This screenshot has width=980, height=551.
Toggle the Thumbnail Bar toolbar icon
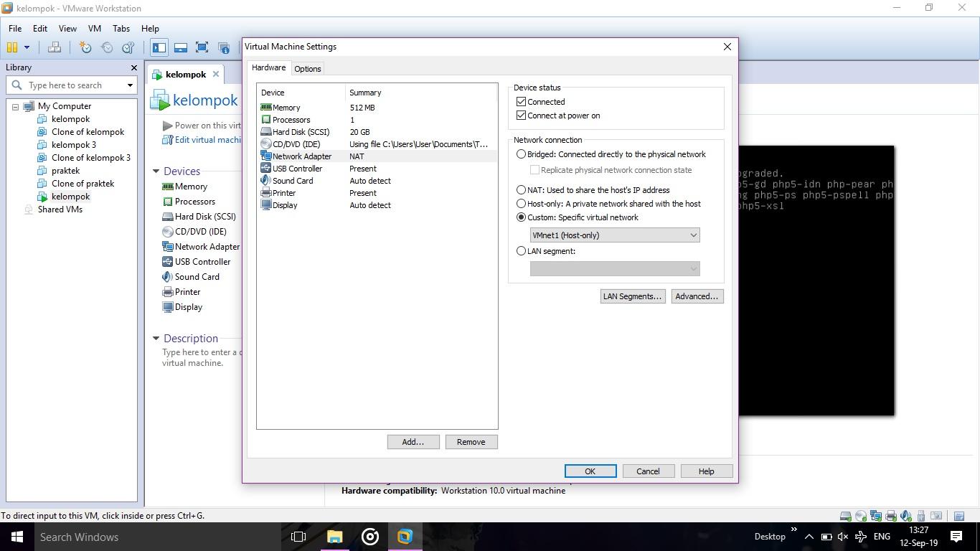[x=181, y=47]
